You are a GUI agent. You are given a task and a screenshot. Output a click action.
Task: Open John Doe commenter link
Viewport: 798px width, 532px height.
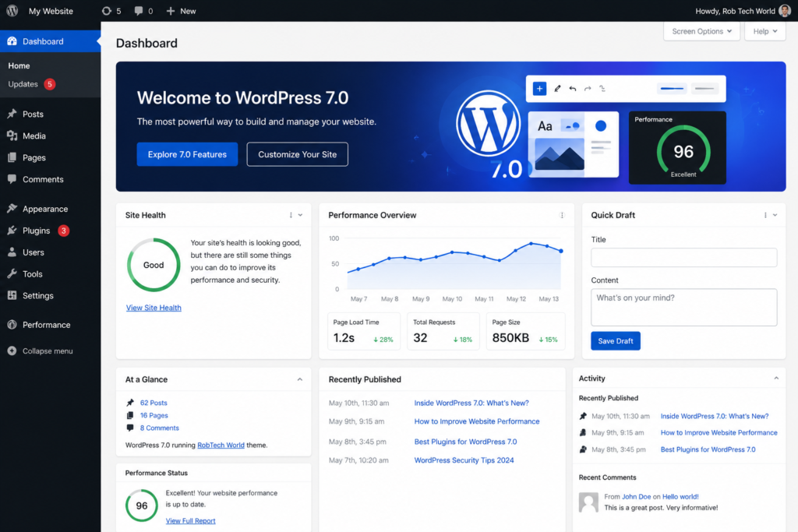tap(636, 497)
